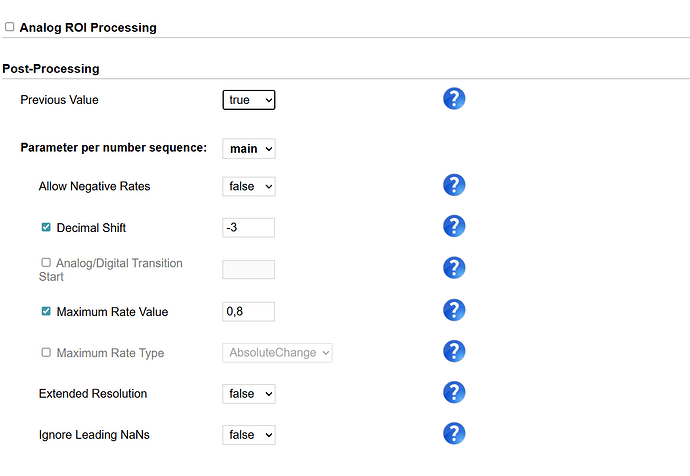Image resolution: width=690 pixels, height=476 pixels.
Task: Enable Analog ROI Processing checkbox
Action: 10,28
